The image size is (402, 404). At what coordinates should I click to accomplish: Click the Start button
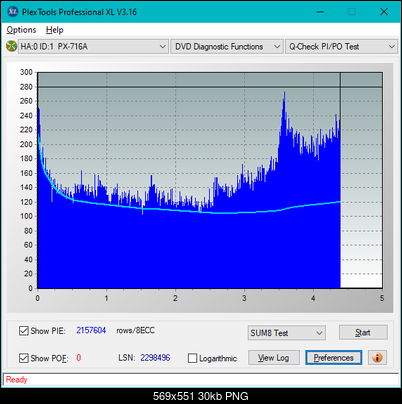(363, 332)
